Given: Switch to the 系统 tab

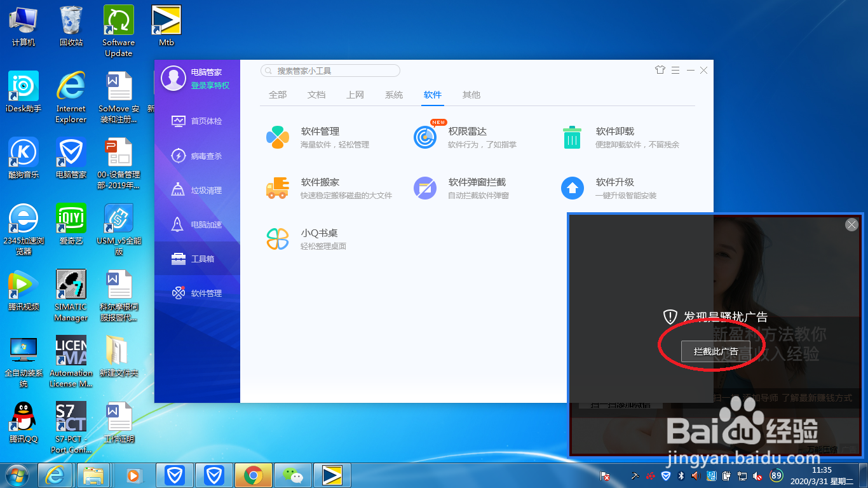Looking at the screenshot, I should [394, 95].
